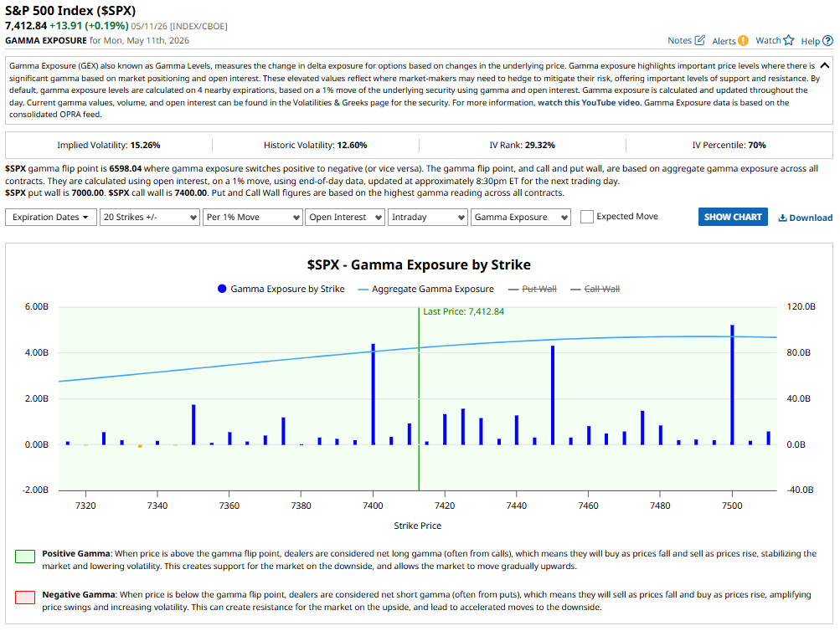Click the gamma bar at strike 7500

pos(732,384)
